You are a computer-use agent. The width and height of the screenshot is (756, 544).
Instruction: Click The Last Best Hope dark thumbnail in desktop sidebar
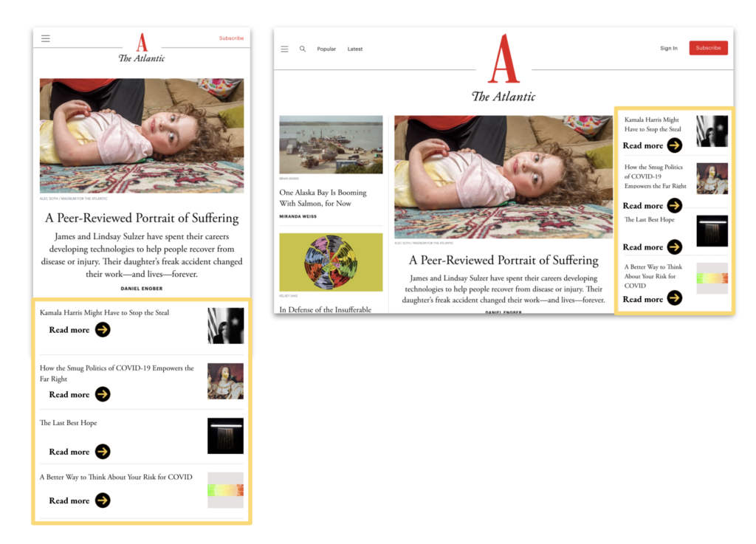click(712, 231)
